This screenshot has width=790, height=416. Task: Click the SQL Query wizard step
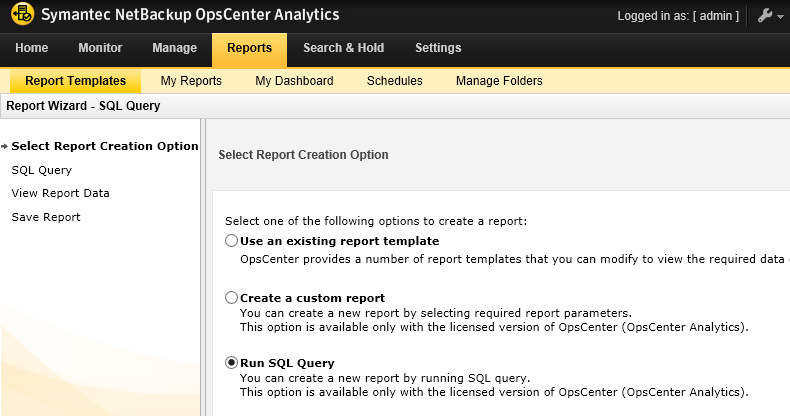[x=42, y=170]
